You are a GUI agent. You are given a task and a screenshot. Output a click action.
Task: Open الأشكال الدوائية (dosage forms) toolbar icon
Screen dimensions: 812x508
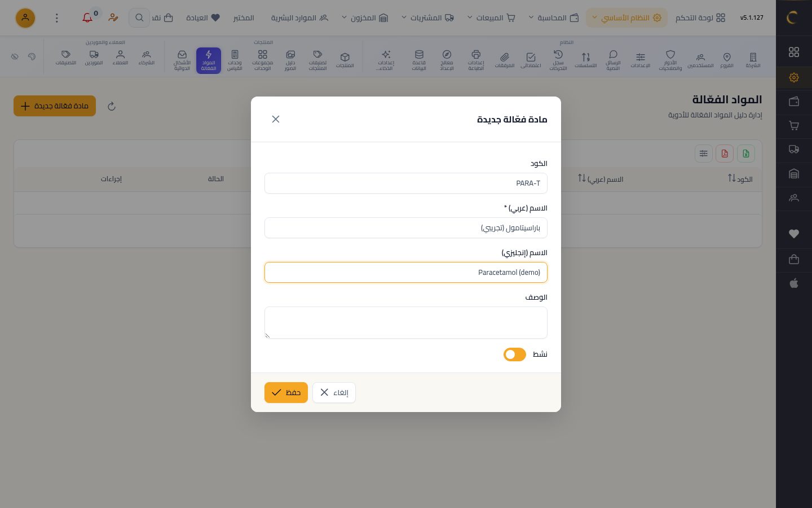182,60
